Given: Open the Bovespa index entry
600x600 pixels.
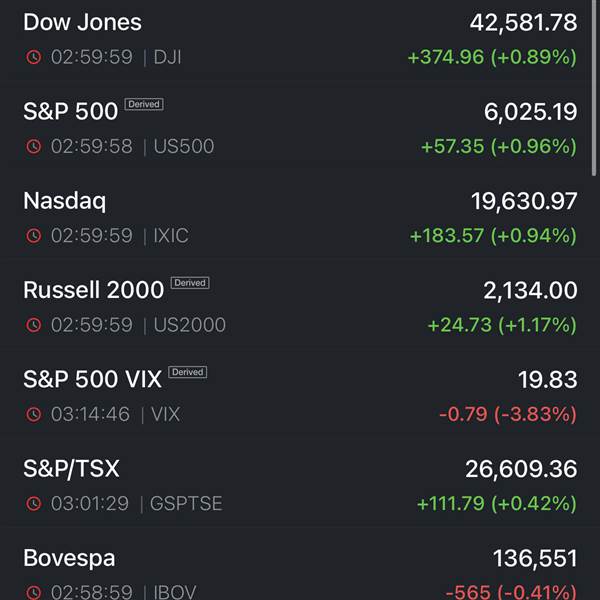Looking at the screenshot, I should pyautogui.click(x=300, y=570).
